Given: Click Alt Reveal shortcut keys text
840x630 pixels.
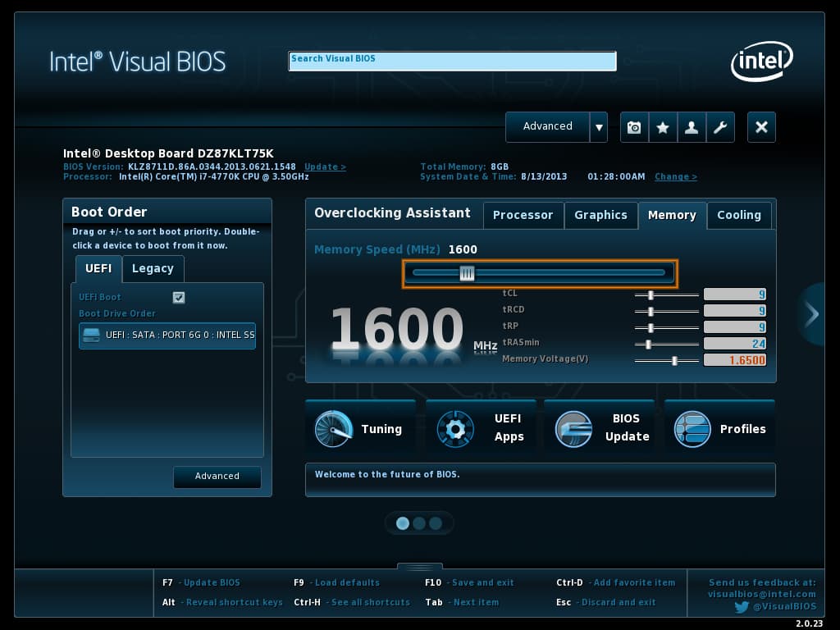Looking at the screenshot, I should 222,603.
